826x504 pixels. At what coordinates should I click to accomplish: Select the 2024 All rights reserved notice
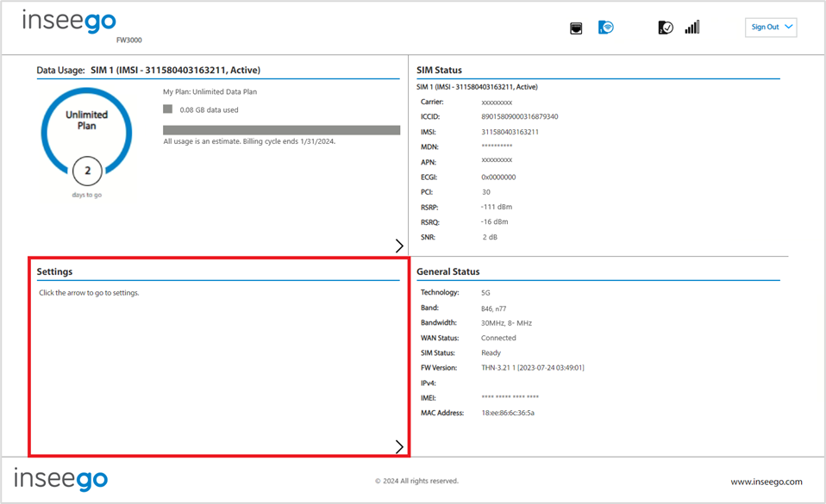pos(416,481)
